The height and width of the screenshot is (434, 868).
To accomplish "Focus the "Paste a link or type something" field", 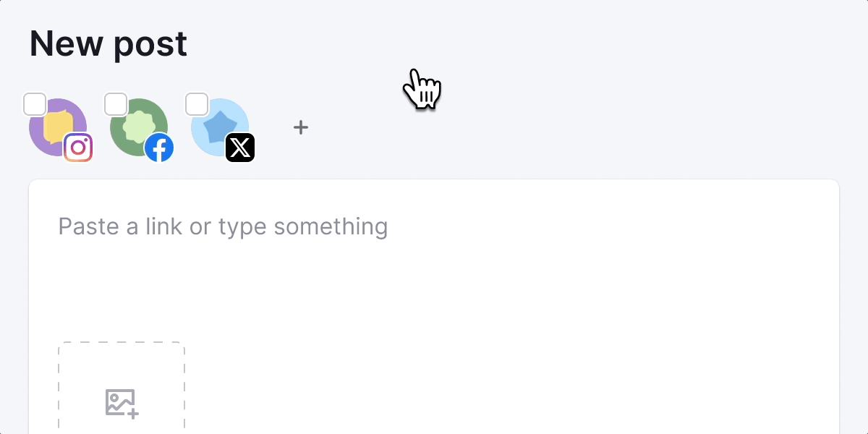I will click(x=223, y=226).
